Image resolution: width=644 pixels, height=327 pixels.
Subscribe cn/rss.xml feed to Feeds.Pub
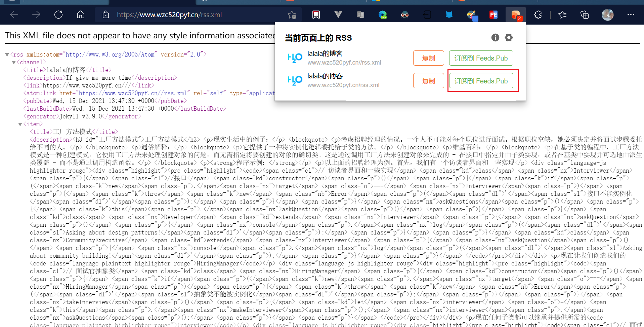point(481,81)
